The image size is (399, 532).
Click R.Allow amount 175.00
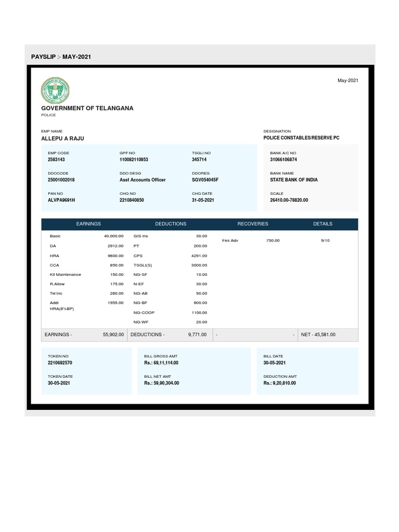click(x=117, y=284)
